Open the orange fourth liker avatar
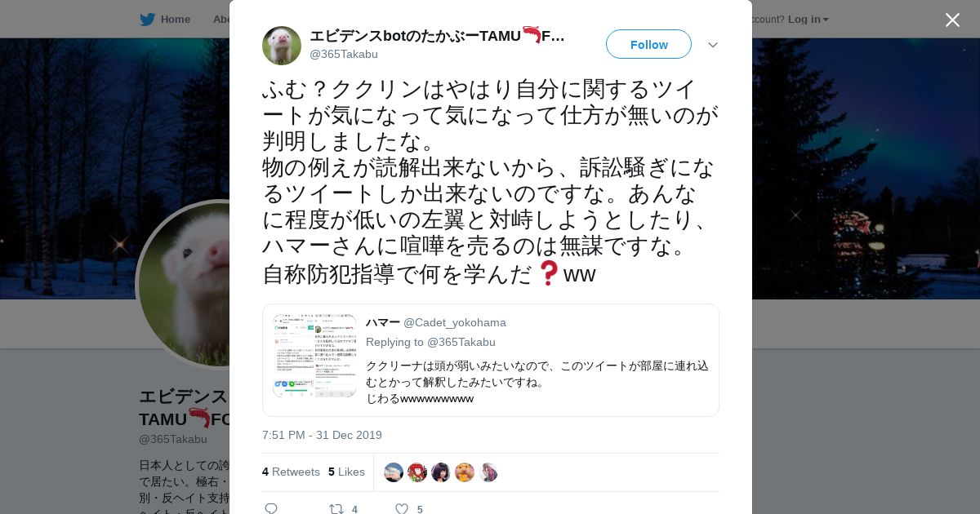 click(465, 472)
